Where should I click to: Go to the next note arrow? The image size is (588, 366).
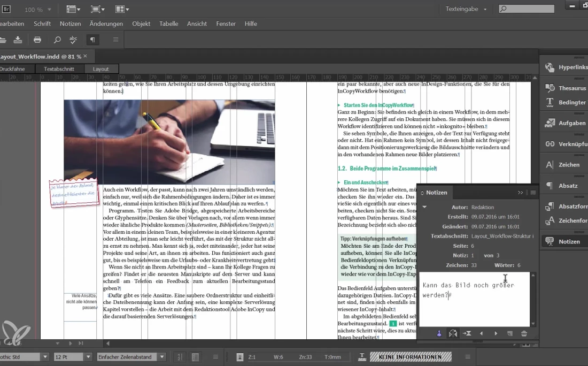pos(496,333)
